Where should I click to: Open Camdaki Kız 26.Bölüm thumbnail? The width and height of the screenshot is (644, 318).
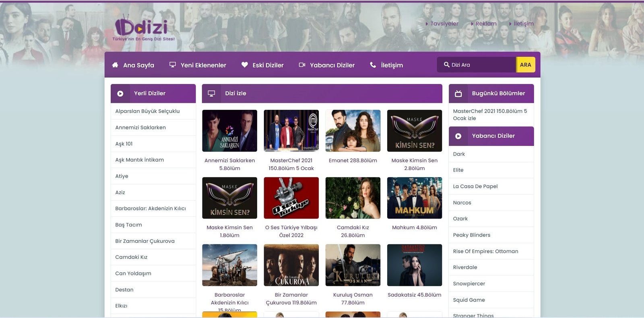point(353,198)
